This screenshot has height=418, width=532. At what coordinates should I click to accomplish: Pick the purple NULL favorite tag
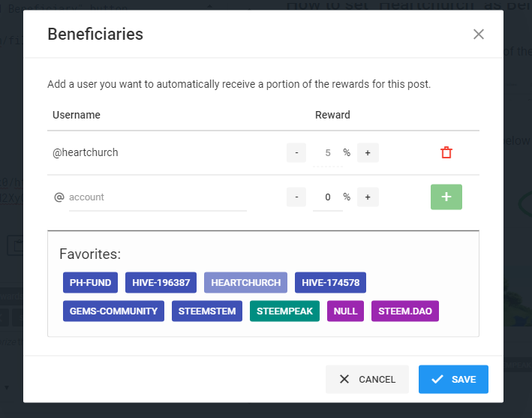click(x=345, y=311)
